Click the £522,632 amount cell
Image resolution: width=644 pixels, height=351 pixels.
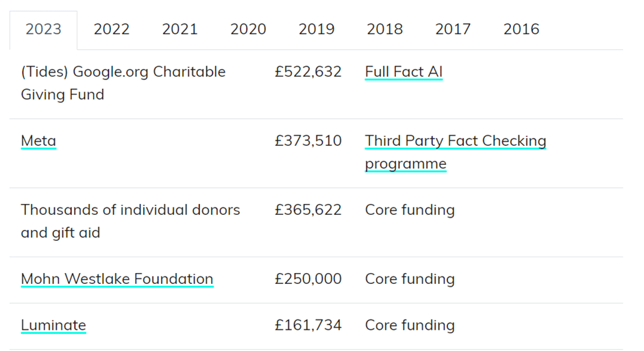[x=308, y=72]
